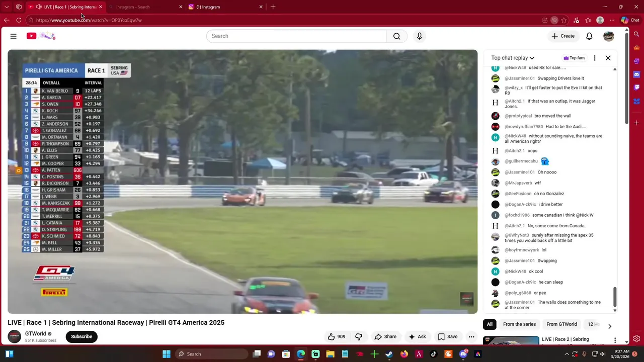Click the Create button
Viewport: 644px width, 362px height.
[x=563, y=36]
